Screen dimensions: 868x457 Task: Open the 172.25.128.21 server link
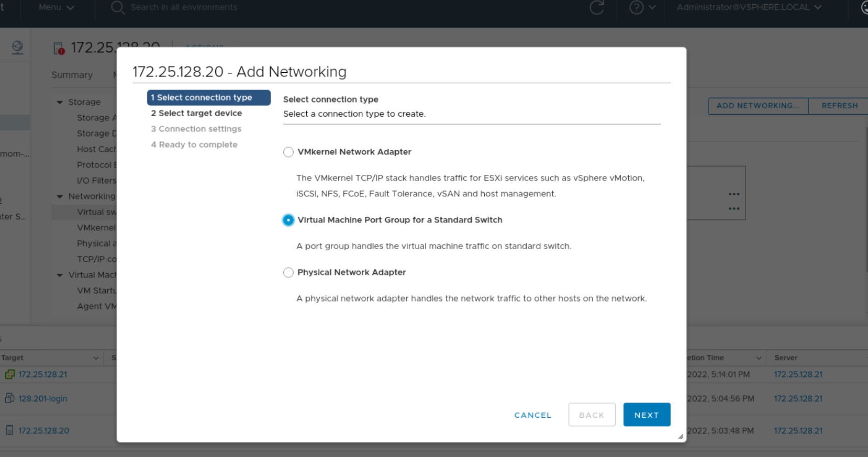(798, 374)
